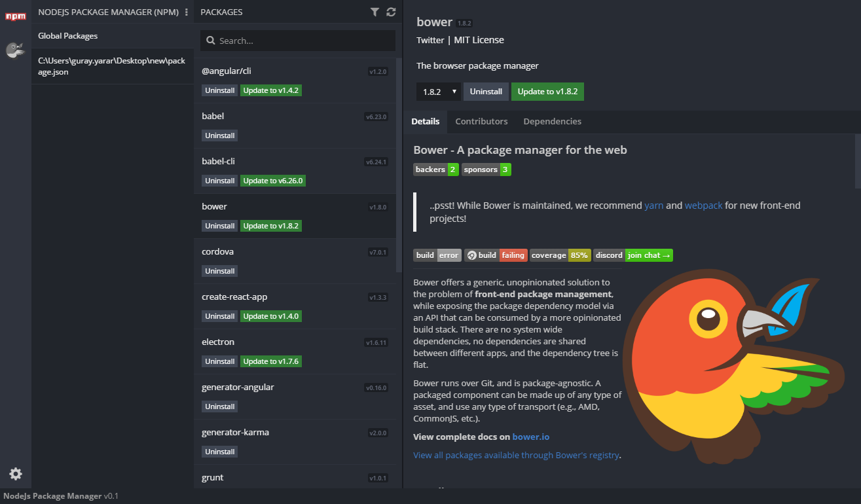Screen dimensions: 861x504
Task: Click the backers 2 badge
Action: pos(436,170)
